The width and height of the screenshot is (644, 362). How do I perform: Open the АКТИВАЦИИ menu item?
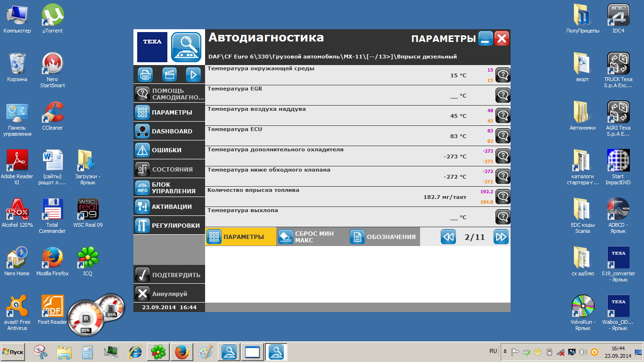[169, 206]
